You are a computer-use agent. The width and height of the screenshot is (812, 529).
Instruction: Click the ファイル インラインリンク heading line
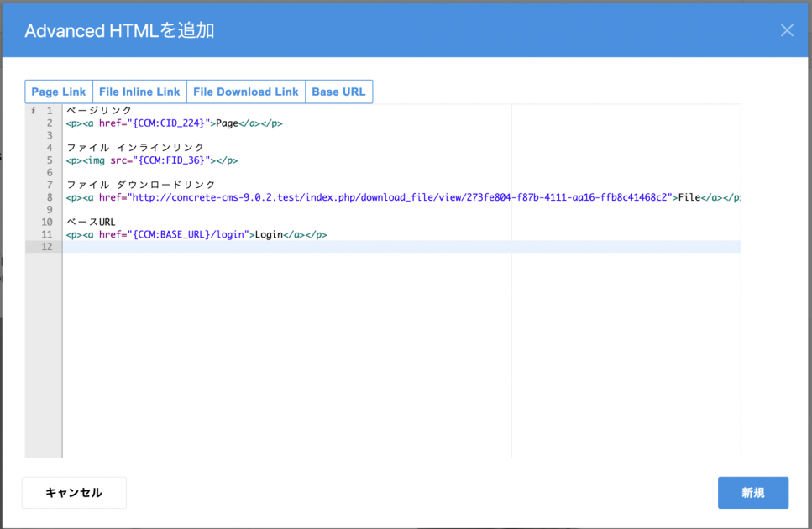coord(135,148)
